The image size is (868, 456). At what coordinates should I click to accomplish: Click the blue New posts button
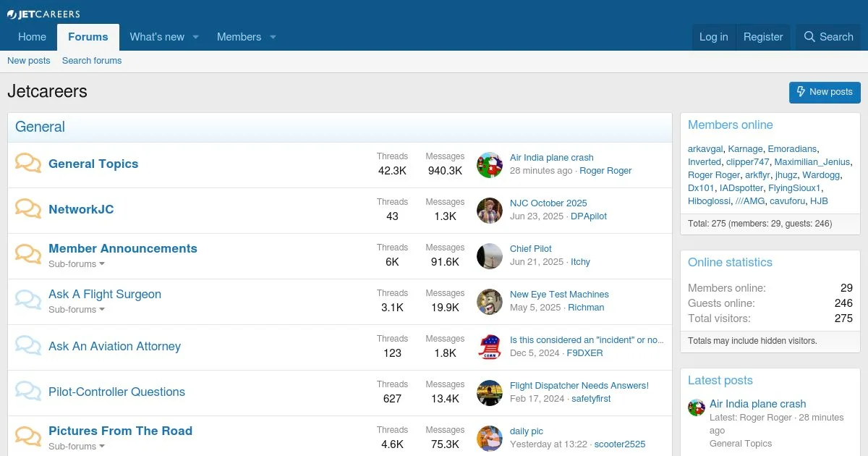tap(825, 92)
